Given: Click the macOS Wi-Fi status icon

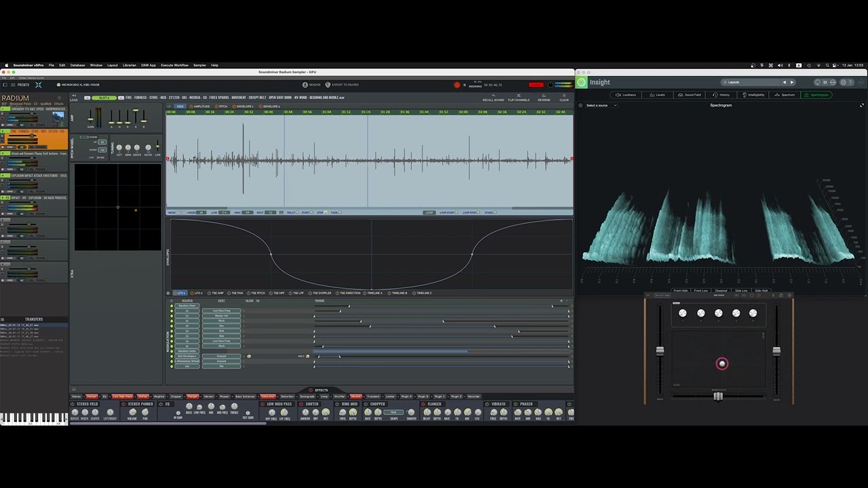Looking at the screenshot, I should pyautogui.click(x=820, y=65).
